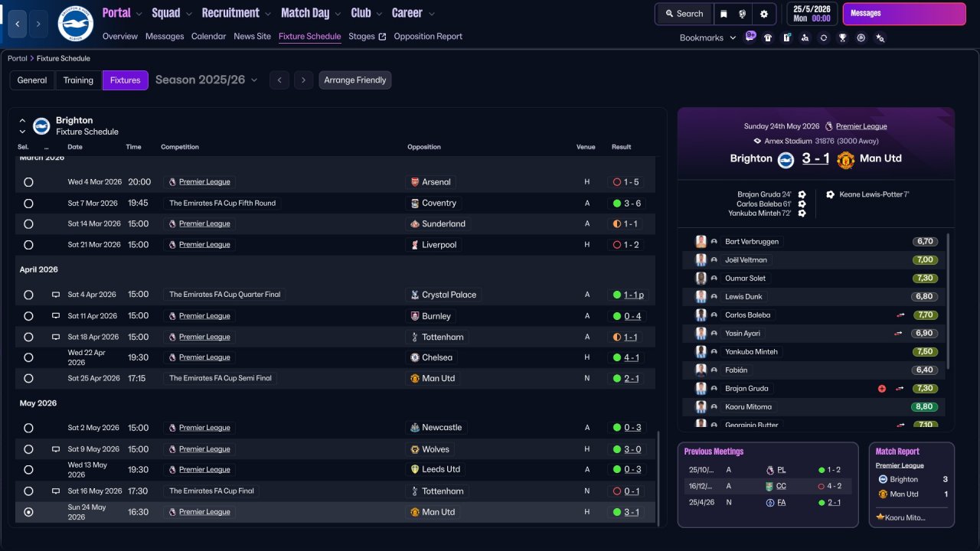The width and height of the screenshot is (980, 551).
Task: Click Kaoru Mitoma's 8,80 rating badge
Action: coord(924,407)
